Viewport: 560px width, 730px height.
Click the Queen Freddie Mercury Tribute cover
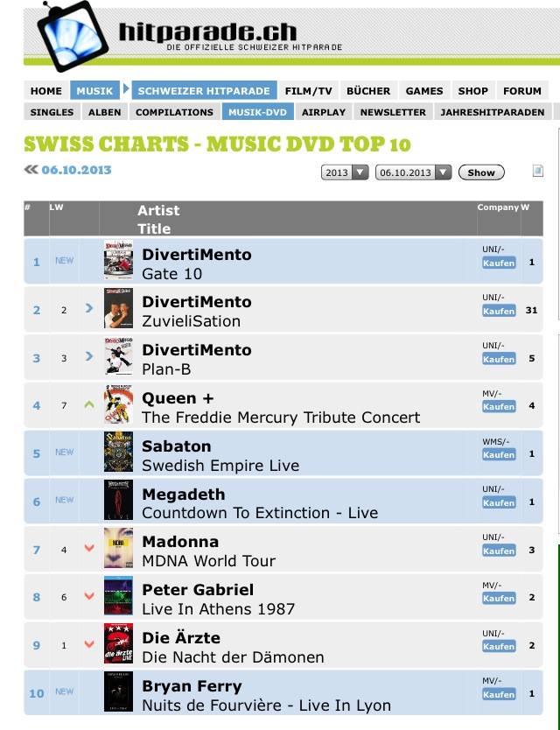point(118,405)
